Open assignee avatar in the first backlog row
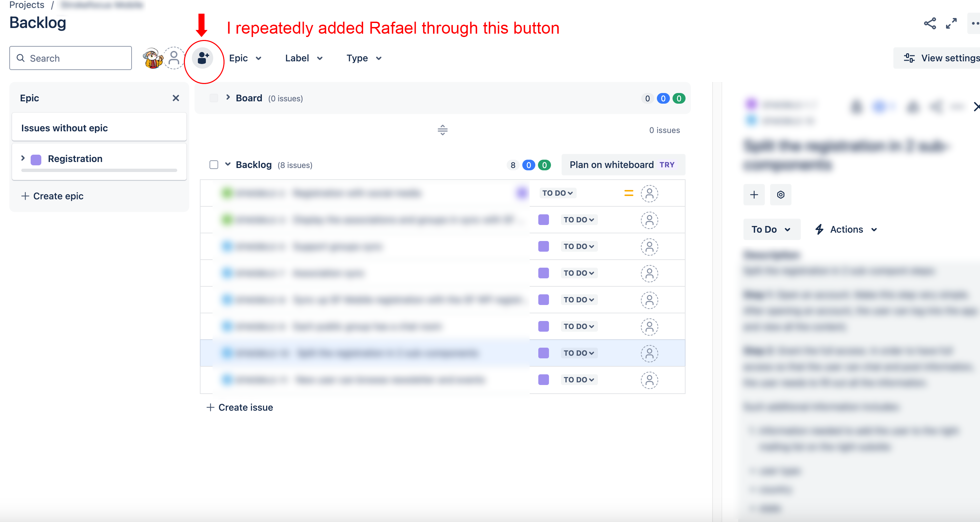The height and width of the screenshot is (522, 980). [650, 193]
